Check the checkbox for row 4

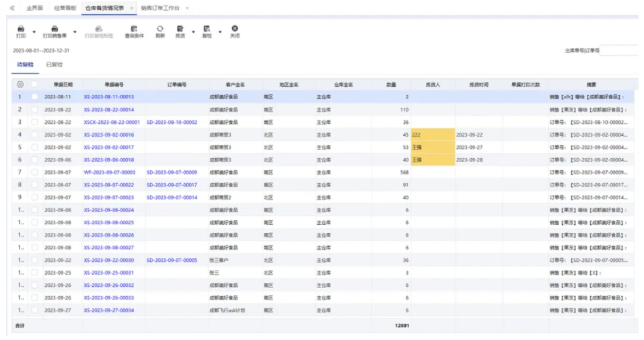34,135
